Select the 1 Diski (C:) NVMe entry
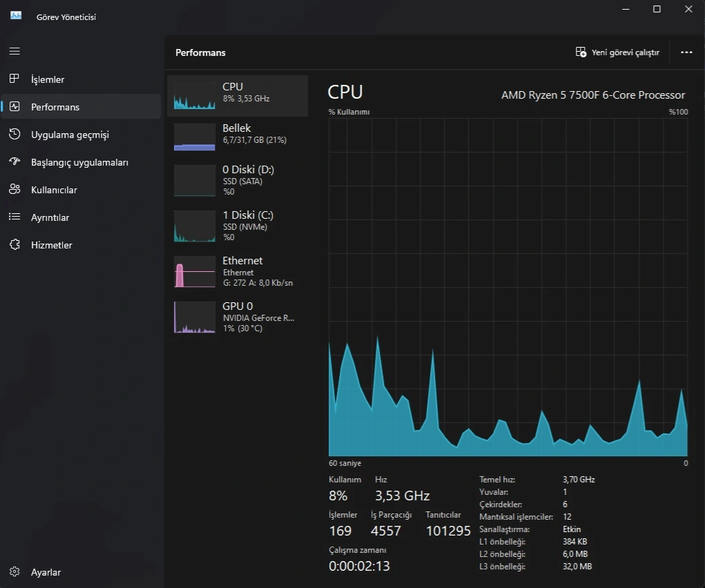Viewport: 705px width, 588px height. (x=238, y=226)
